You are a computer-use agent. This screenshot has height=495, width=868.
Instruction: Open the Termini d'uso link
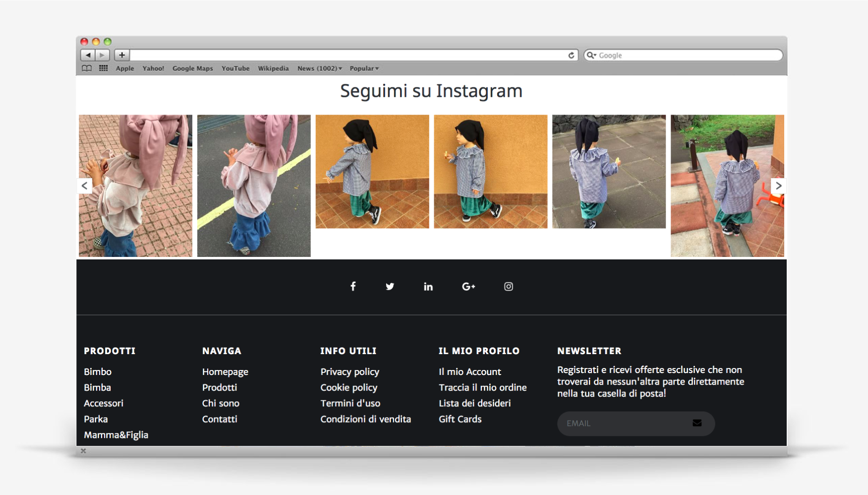(x=350, y=403)
